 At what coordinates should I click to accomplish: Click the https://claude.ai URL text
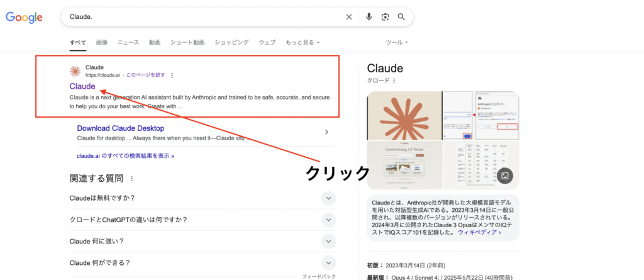coord(103,76)
